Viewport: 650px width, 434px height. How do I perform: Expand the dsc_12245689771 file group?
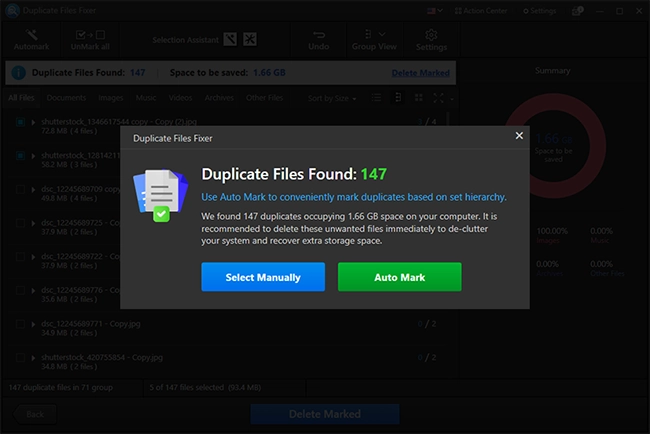[x=33, y=324]
